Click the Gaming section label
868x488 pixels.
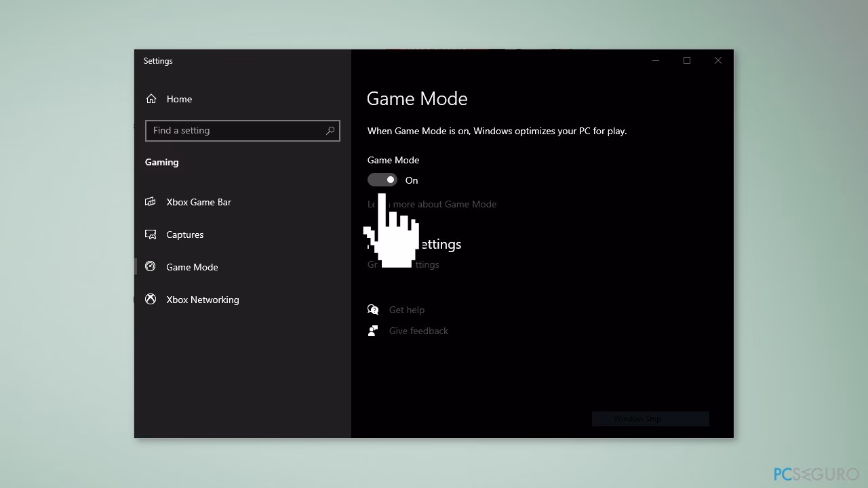162,162
